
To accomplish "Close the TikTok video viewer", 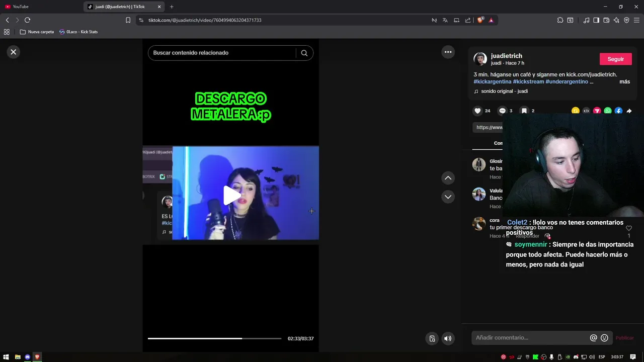I will click(14, 52).
